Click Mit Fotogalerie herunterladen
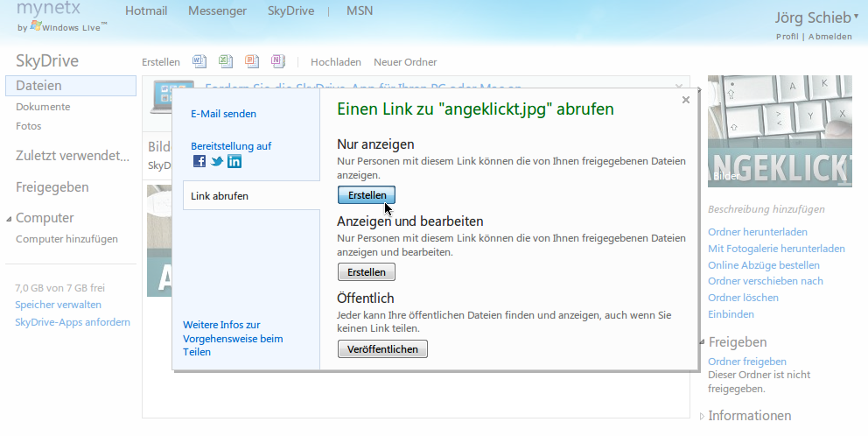This screenshot has width=868, height=436. click(x=776, y=249)
